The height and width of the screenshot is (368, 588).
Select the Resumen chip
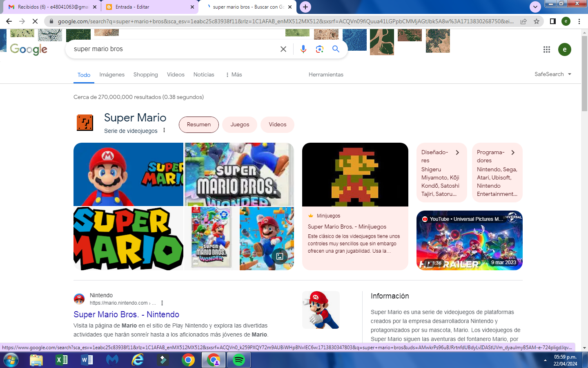point(199,125)
